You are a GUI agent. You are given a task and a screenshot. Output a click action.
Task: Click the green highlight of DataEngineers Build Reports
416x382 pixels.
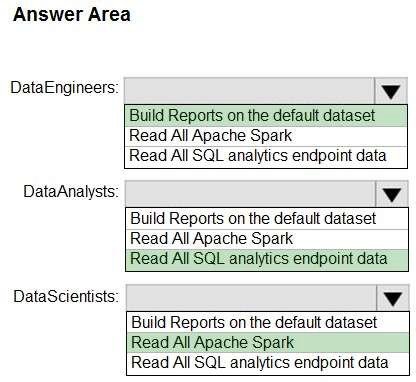tap(266, 116)
